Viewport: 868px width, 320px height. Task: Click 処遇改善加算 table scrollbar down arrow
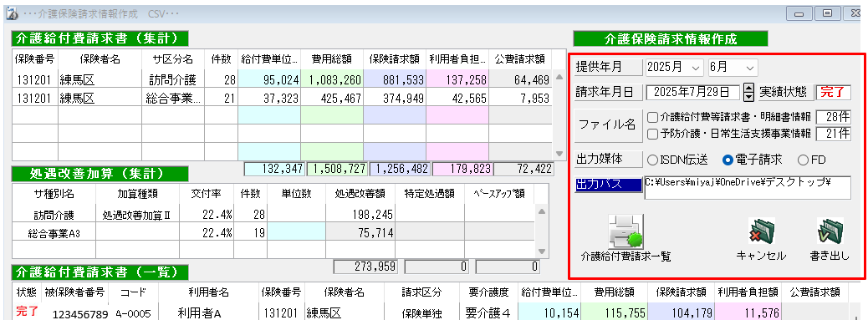543,251
